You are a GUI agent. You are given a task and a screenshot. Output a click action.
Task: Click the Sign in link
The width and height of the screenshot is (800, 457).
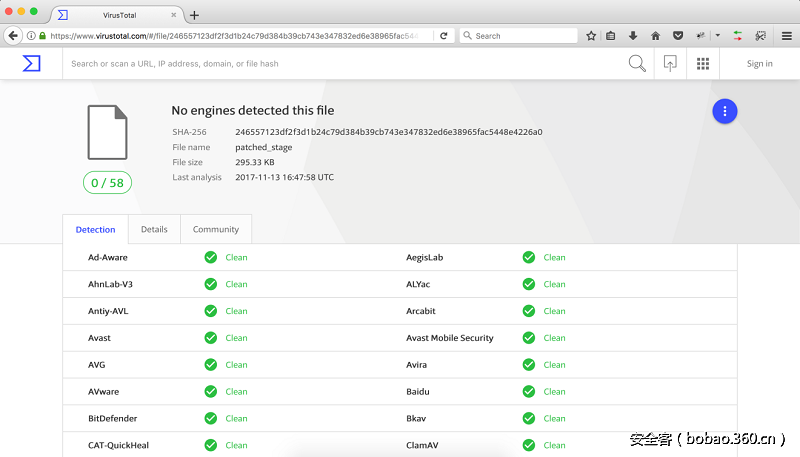759,64
